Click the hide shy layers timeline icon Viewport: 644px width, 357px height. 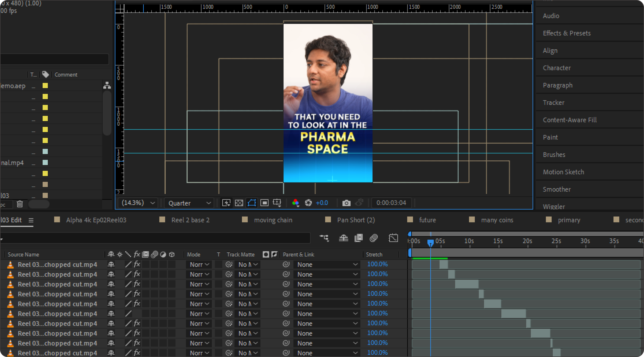click(x=344, y=238)
